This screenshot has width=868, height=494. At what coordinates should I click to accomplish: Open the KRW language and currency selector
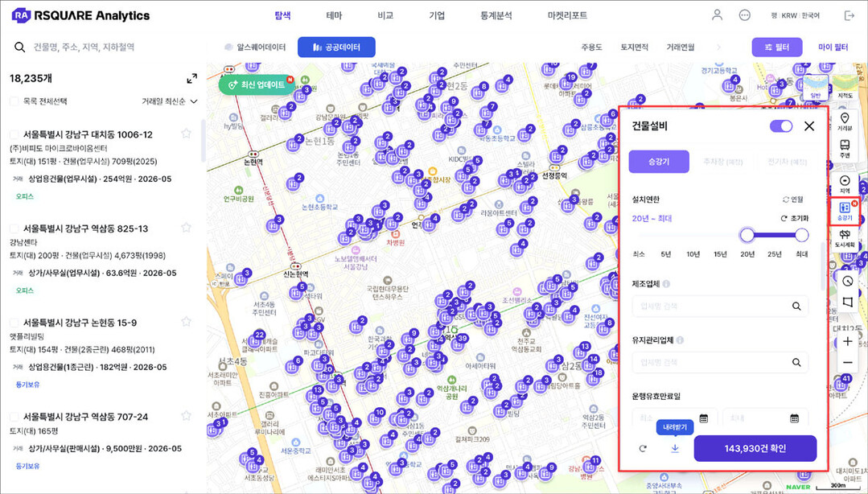pyautogui.click(x=795, y=15)
